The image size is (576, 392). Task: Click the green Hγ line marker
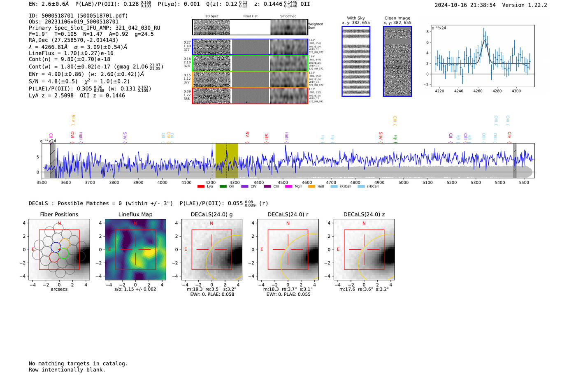pos(395,138)
